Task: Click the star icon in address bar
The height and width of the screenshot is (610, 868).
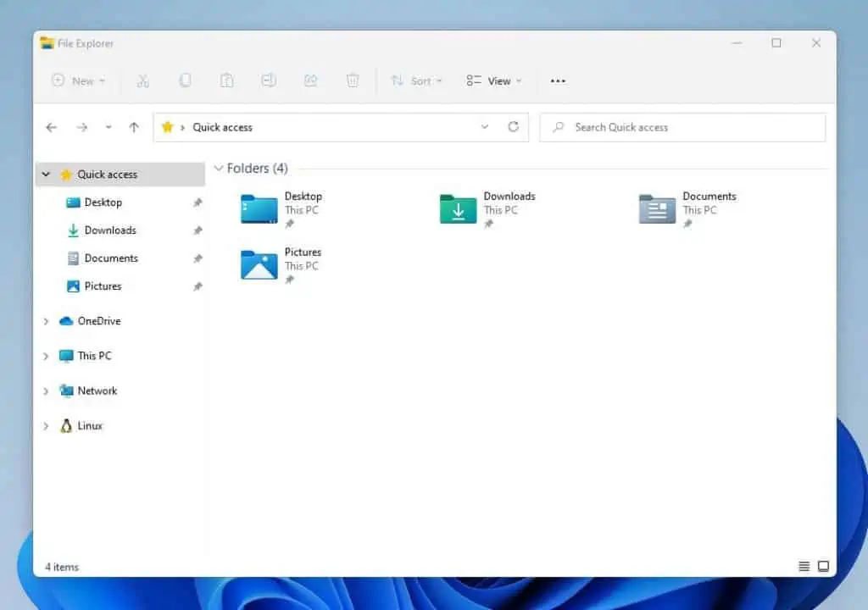Action: [x=167, y=127]
